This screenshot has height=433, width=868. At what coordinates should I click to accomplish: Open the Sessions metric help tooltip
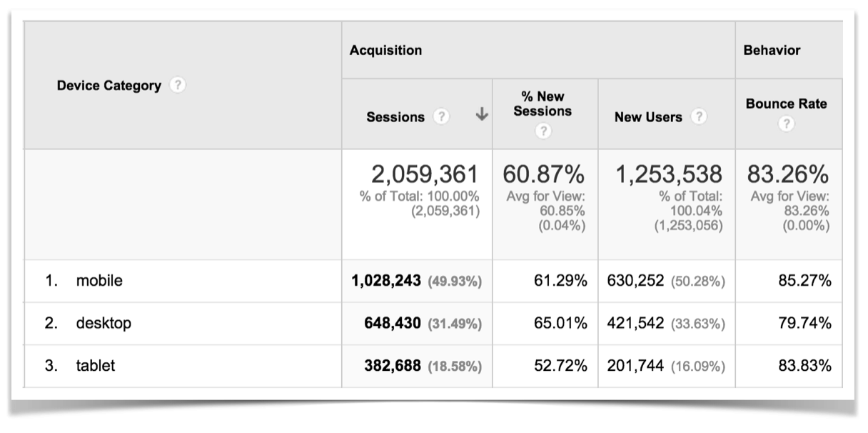(x=441, y=116)
